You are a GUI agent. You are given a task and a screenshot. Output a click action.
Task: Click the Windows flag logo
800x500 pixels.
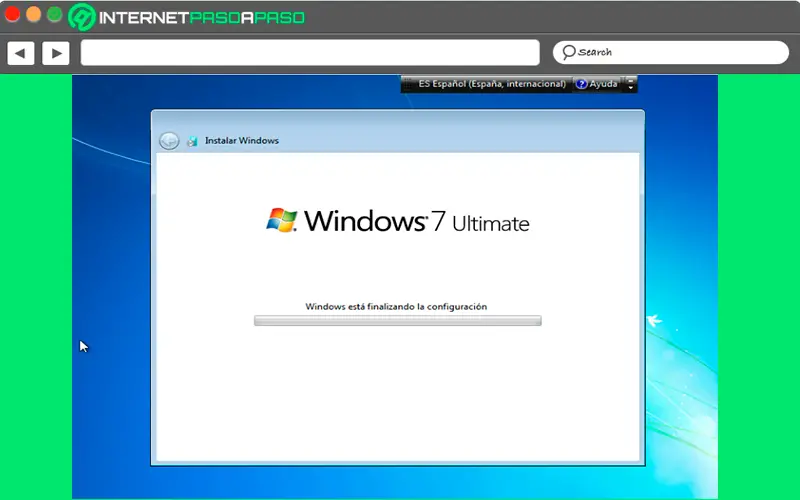point(282,220)
